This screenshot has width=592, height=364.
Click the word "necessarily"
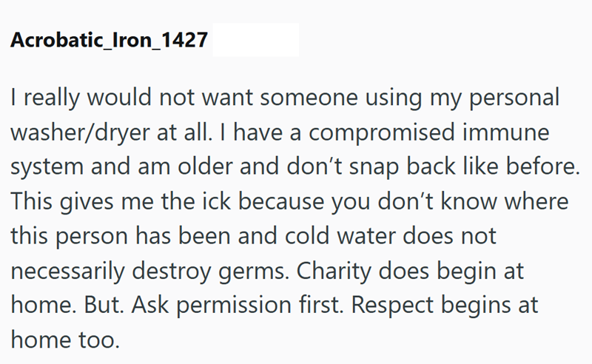pyautogui.click(x=67, y=271)
